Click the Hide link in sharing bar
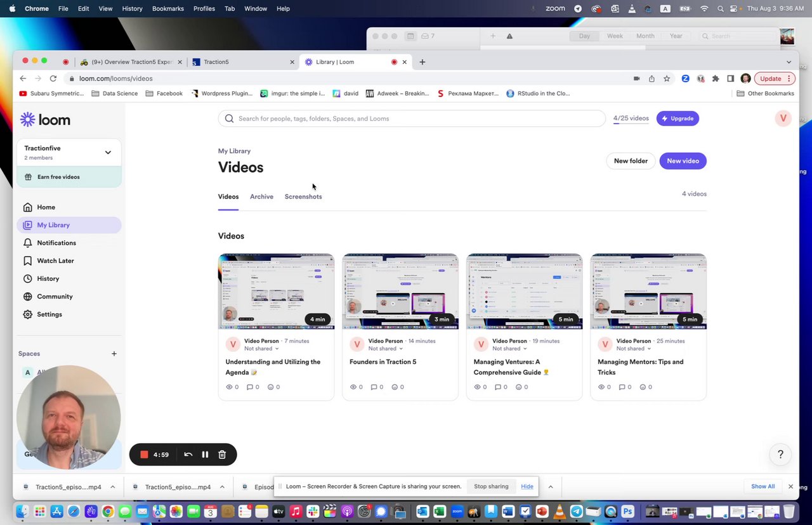This screenshot has width=812, height=525. 527,486
